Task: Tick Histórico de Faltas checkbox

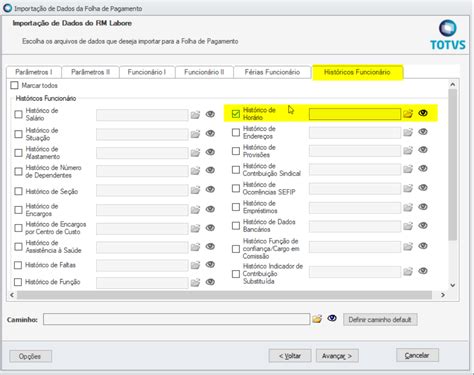Action: click(18, 265)
